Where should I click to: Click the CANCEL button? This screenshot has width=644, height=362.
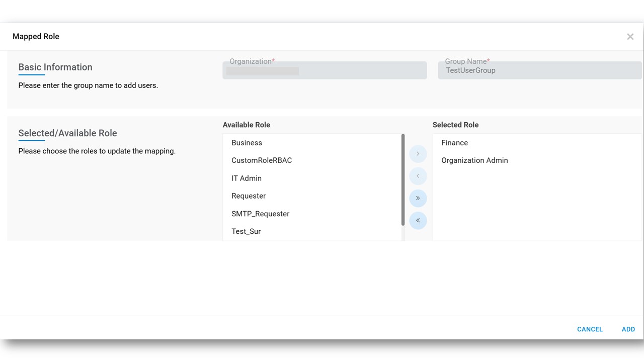click(590, 329)
